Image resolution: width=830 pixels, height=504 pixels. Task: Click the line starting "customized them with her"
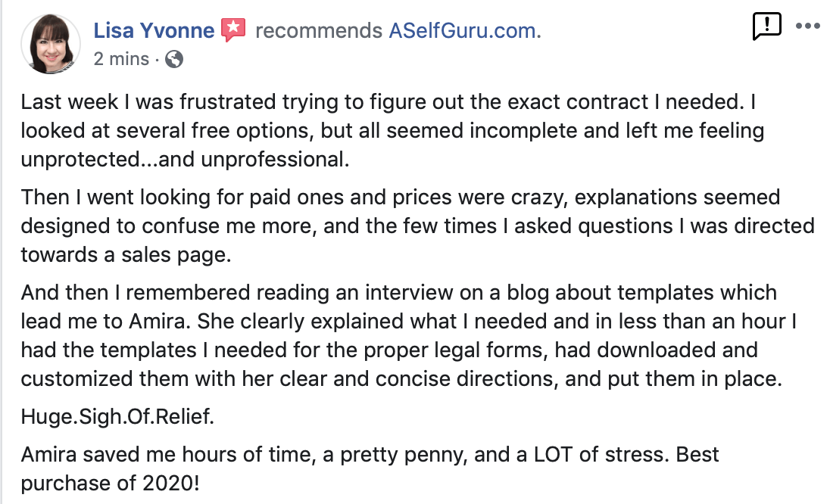(x=401, y=378)
